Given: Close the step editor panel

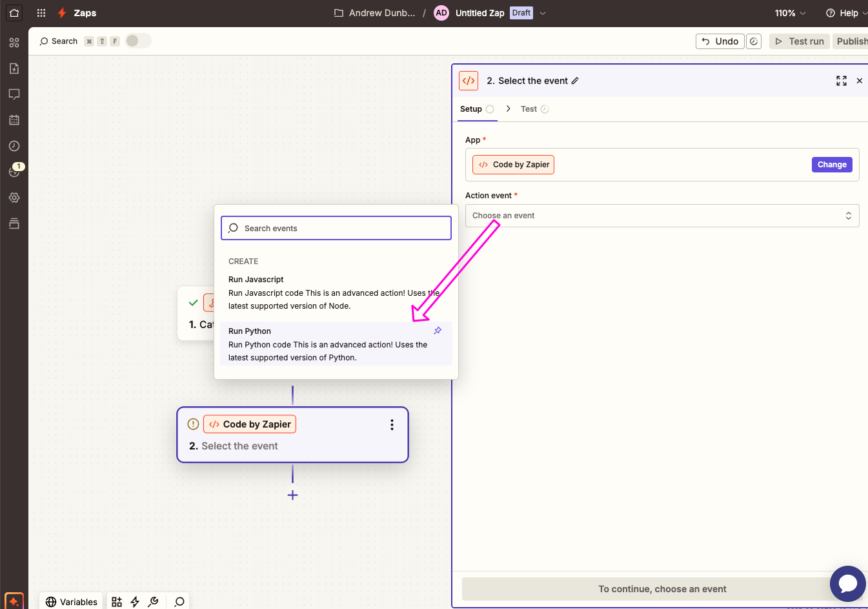Looking at the screenshot, I should point(859,81).
